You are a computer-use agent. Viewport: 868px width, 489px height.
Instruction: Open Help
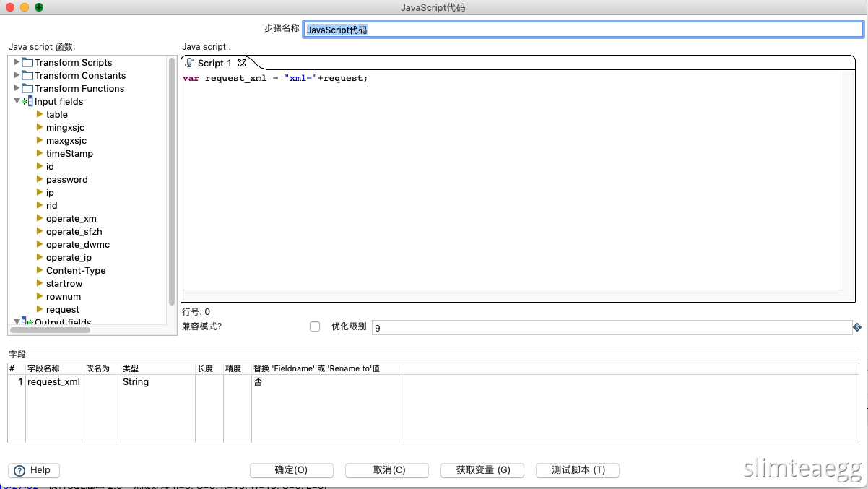34,470
